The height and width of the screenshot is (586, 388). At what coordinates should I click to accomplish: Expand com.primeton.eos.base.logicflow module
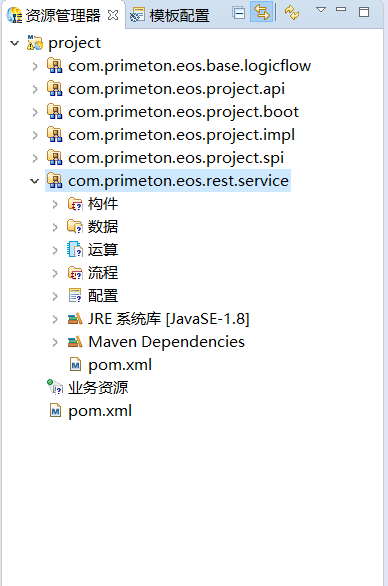[35, 67]
